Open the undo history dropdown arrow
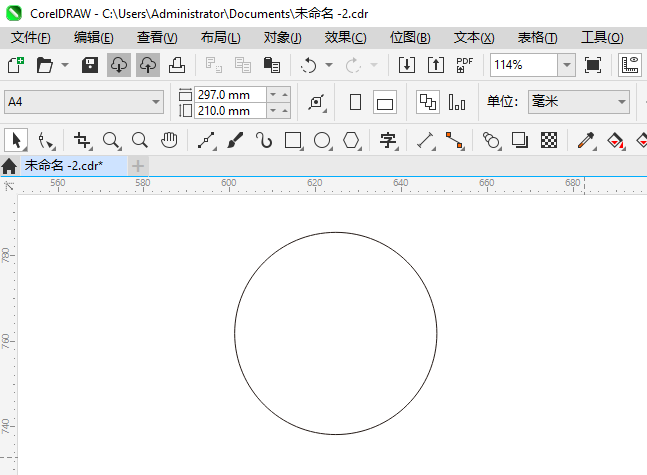The width and height of the screenshot is (647, 475). click(329, 65)
